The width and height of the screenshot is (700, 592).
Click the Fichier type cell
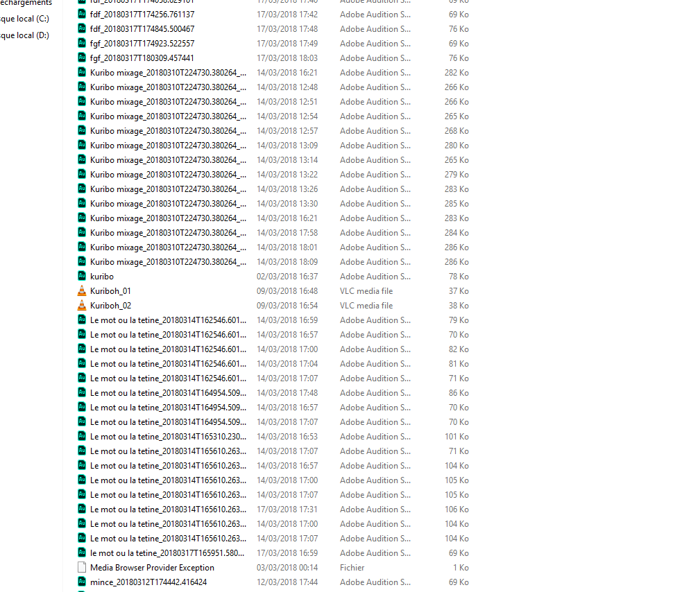pos(352,568)
